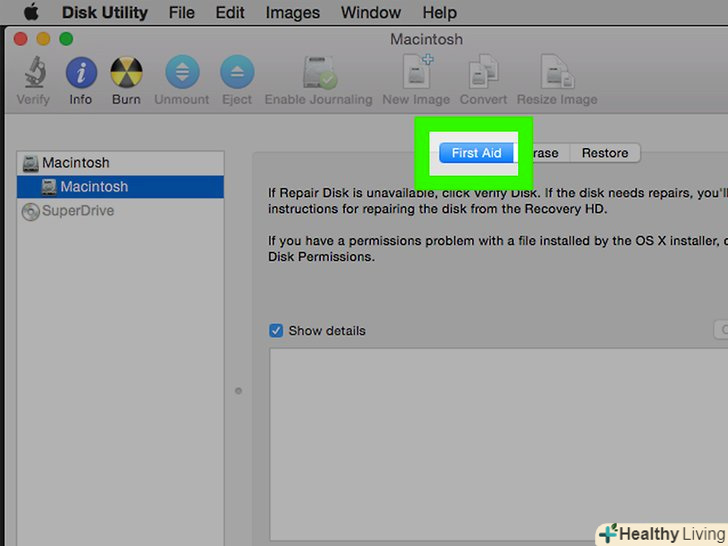Open the Edit menu
Image resolution: width=728 pixels, height=546 pixels.
tap(230, 13)
